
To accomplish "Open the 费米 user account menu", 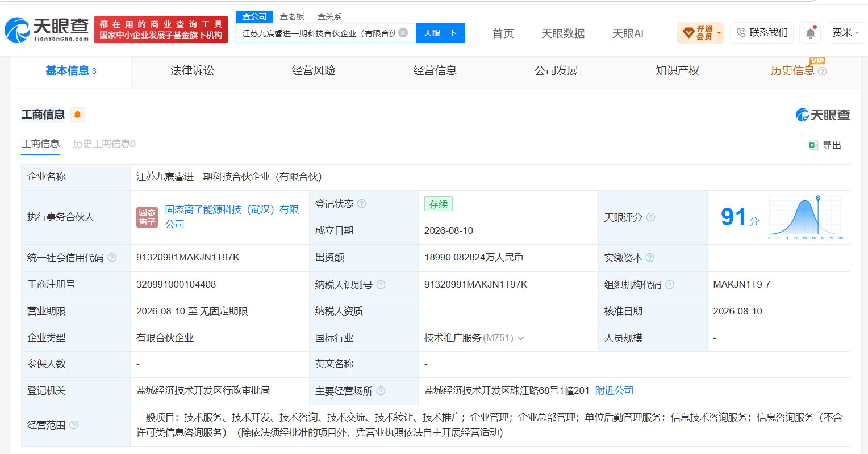I will pyautogui.click(x=846, y=33).
